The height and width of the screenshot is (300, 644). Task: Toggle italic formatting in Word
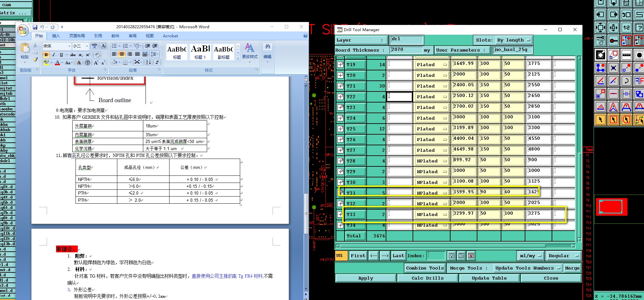tap(53, 54)
